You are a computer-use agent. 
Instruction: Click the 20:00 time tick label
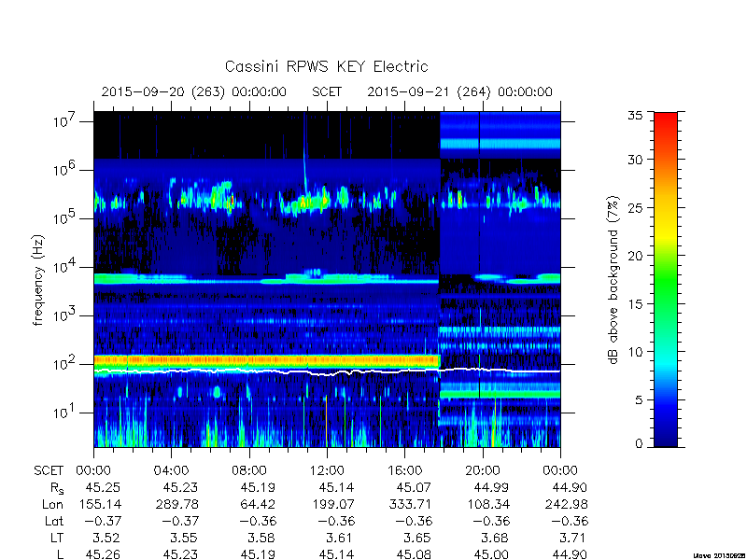pyautogui.click(x=482, y=470)
